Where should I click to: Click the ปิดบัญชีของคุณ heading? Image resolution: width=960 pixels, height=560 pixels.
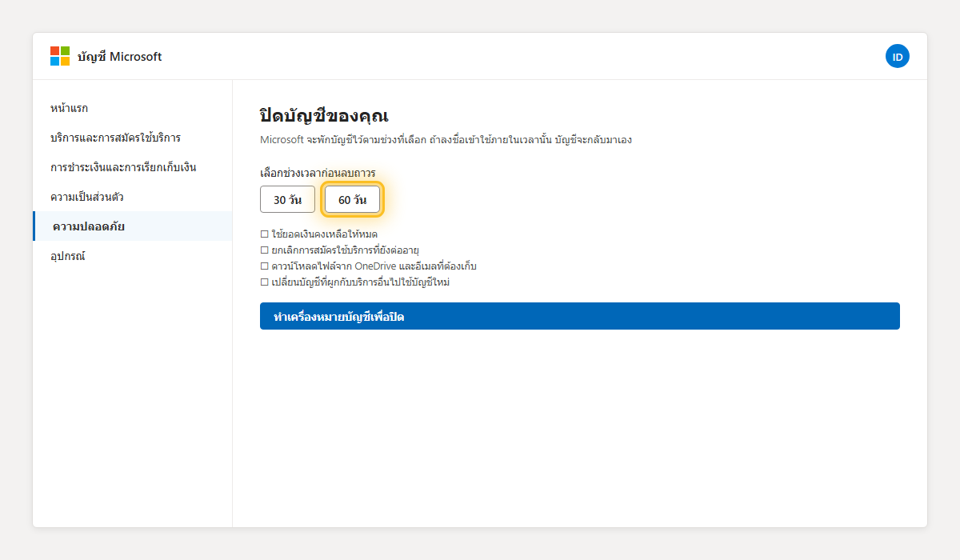[x=324, y=115]
